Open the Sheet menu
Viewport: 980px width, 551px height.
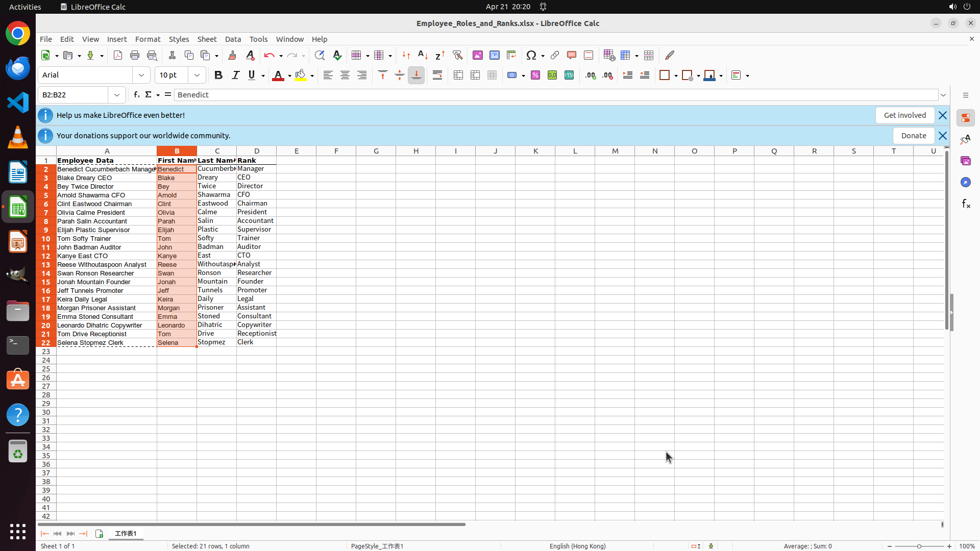[x=207, y=39]
